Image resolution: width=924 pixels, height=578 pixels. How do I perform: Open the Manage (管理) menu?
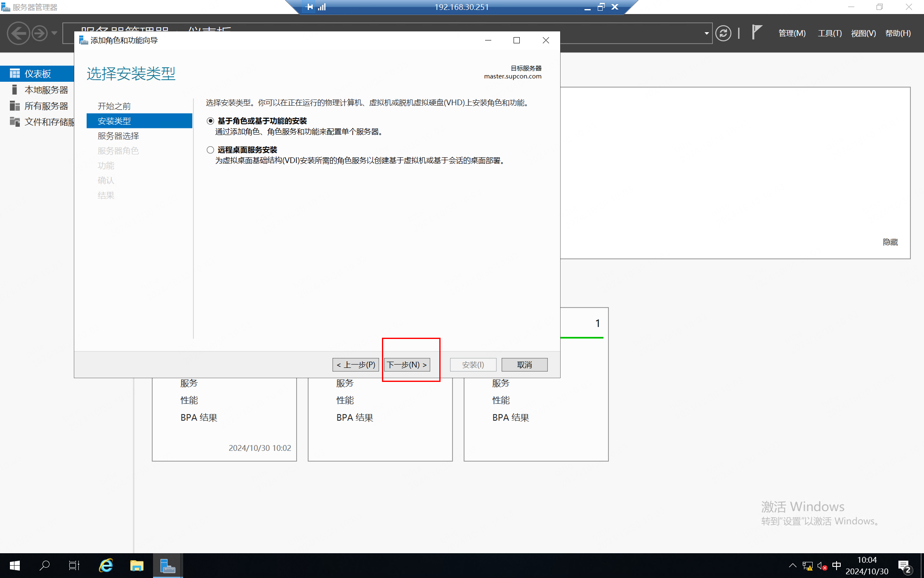(792, 33)
